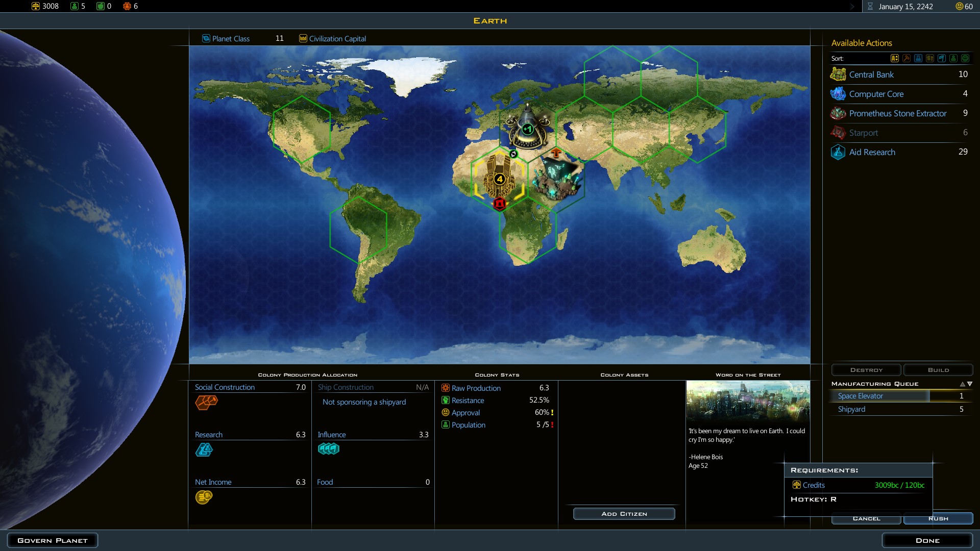The image size is (980, 551).
Task: Sort actions by approval smiley icon
Action: point(965,58)
